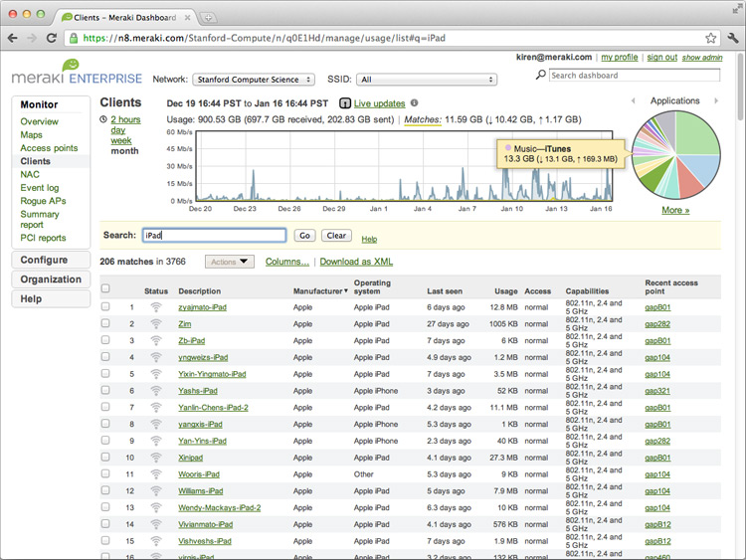Image resolution: width=746 pixels, height=560 pixels.
Task: Open the browser wrench menu
Action: tap(733, 38)
